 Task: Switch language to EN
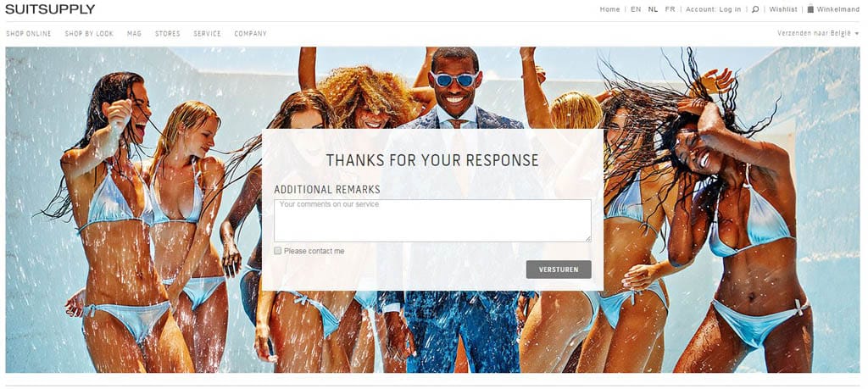tap(636, 9)
